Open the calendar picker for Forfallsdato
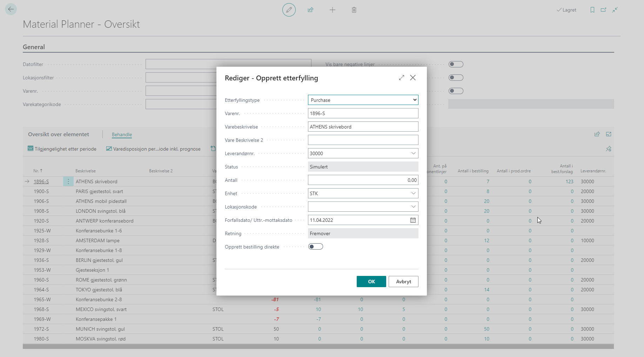 (413, 220)
